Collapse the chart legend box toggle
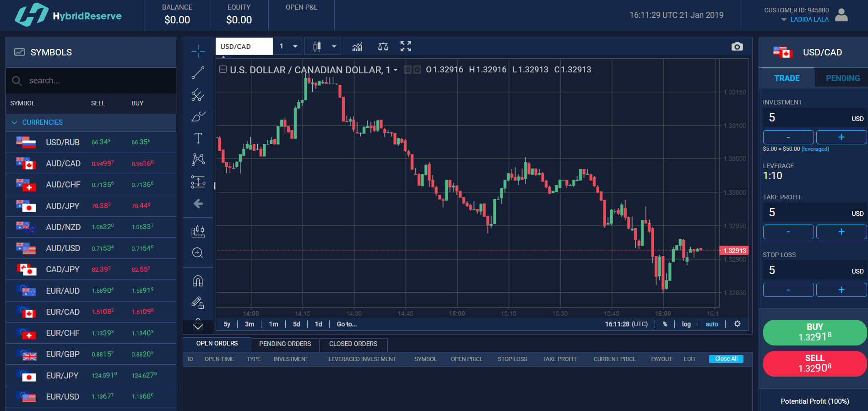This screenshot has height=411, width=868. point(223,70)
